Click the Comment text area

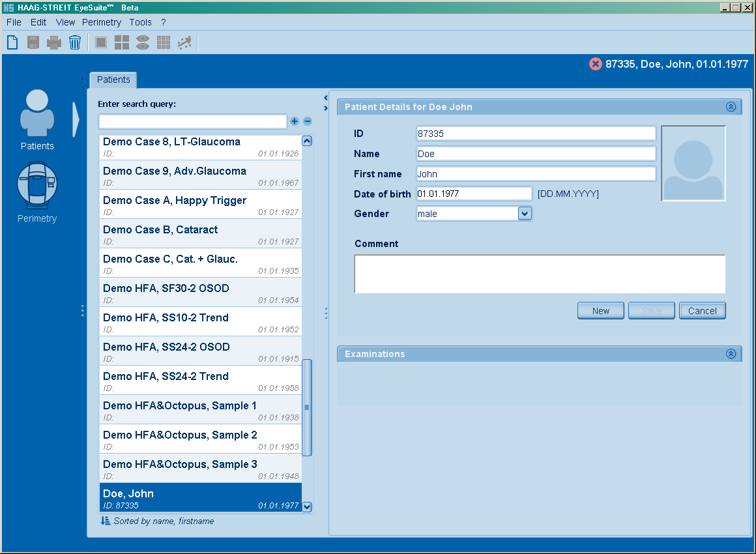coord(539,274)
